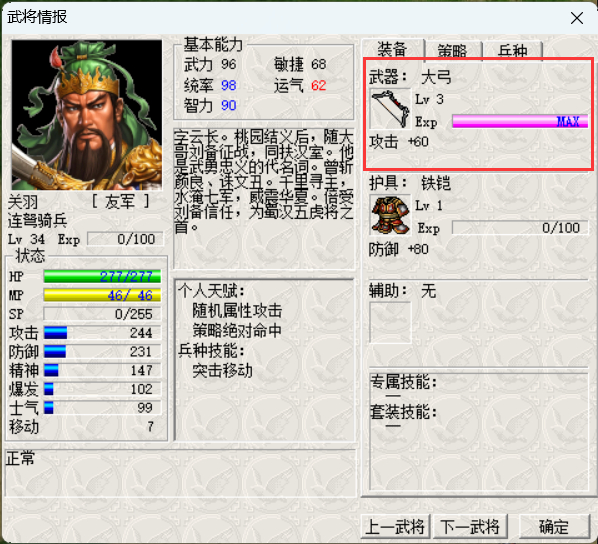Click the 铁铠 armor icon
Viewport: 598px width, 544px height.
390,215
